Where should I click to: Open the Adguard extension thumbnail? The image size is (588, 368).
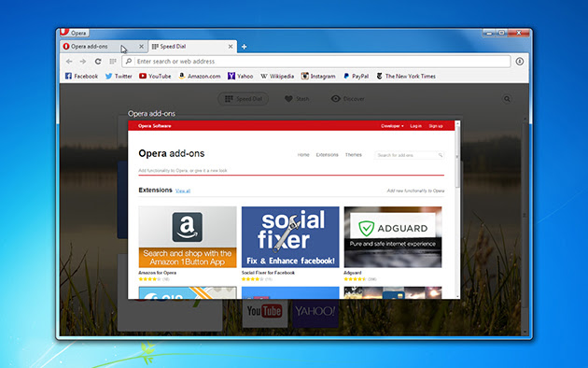(x=393, y=236)
